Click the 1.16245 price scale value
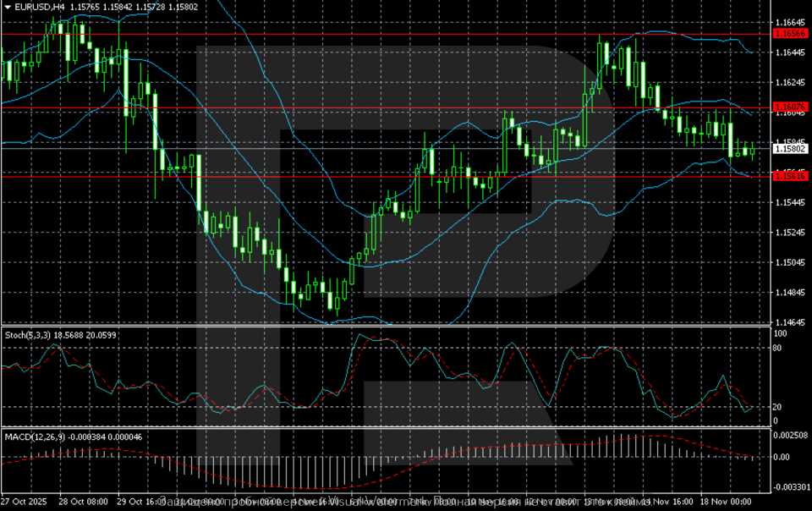Image resolution: width=812 pixels, height=511 pixels. pos(790,83)
